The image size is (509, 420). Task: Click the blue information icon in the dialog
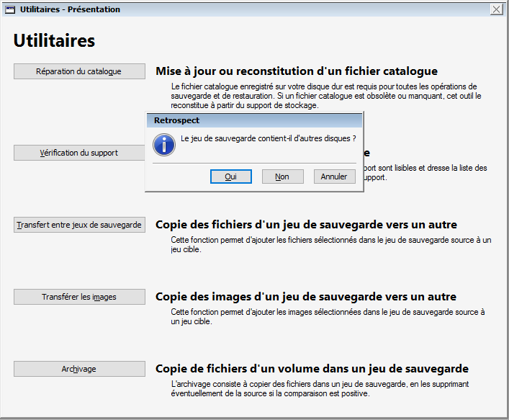[166, 144]
